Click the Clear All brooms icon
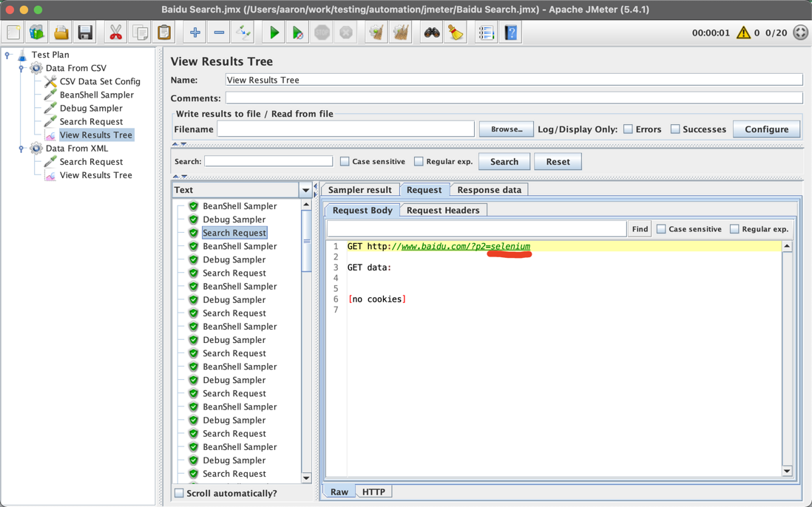The image size is (812, 507). (401, 33)
